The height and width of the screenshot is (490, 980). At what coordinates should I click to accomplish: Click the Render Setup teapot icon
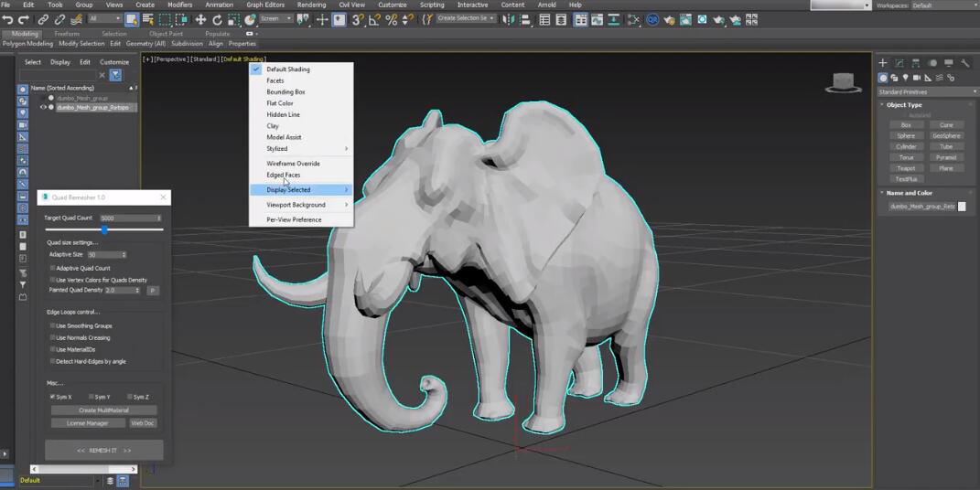670,20
